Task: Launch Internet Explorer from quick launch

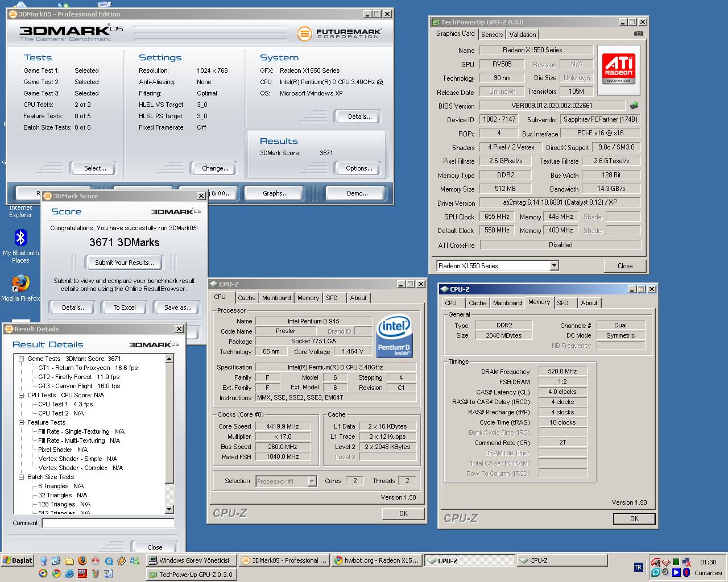Action: coord(69,573)
